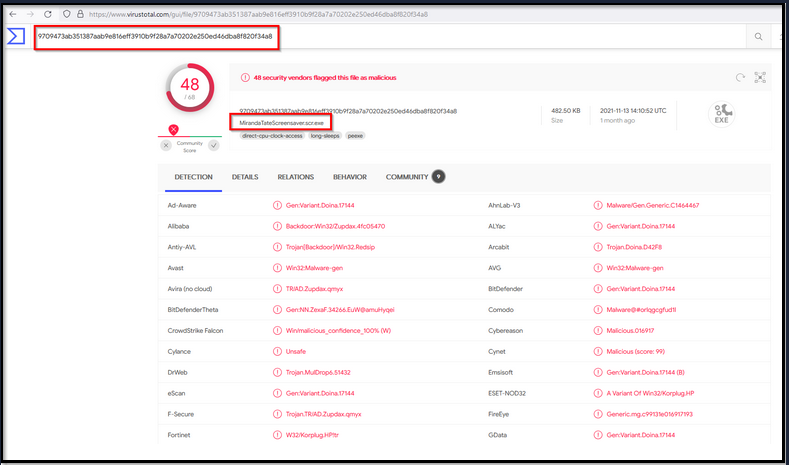The height and width of the screenshot is (465, 789).
Task: Click the alert icon beside Cynet detection
Action: click(598, 351)
